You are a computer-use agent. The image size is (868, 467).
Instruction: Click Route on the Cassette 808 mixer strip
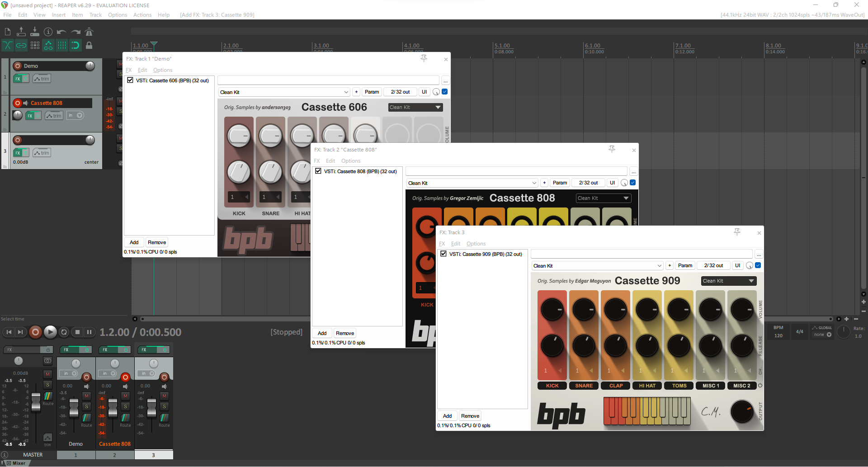(x=125, y=420)
